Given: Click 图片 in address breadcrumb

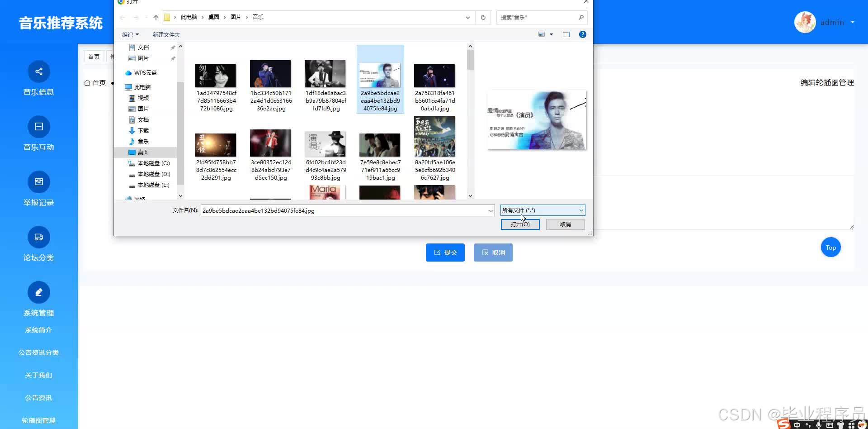Looking at the screenshot, I should [x=236, y=17].
